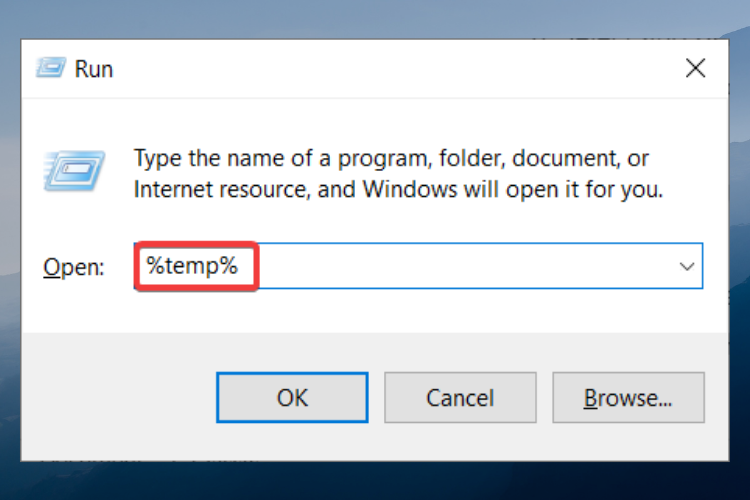Click the "Run" title text

94,69
